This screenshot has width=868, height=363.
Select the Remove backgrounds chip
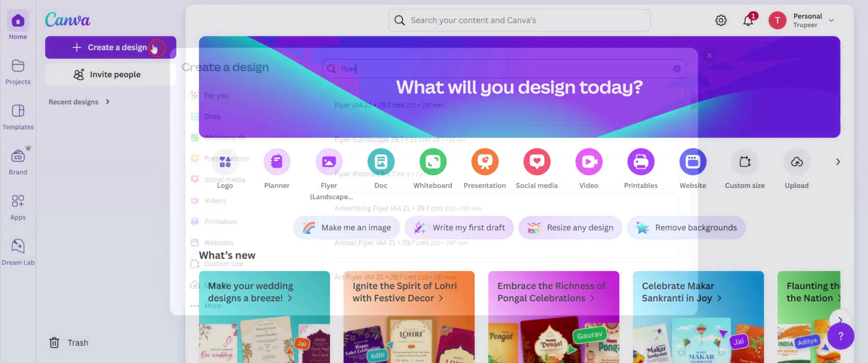(686, 228)
